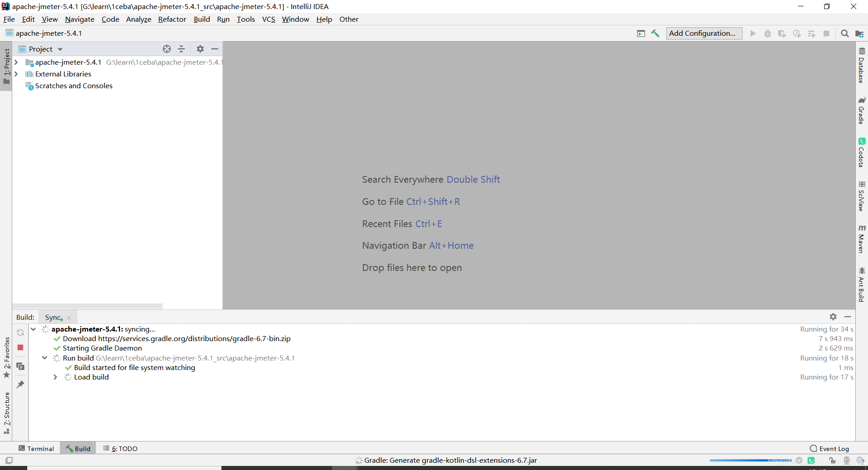The height and width of the screenshot is (470, 868).
Task: Open the Build tool window button
Action: click(78, 448)
